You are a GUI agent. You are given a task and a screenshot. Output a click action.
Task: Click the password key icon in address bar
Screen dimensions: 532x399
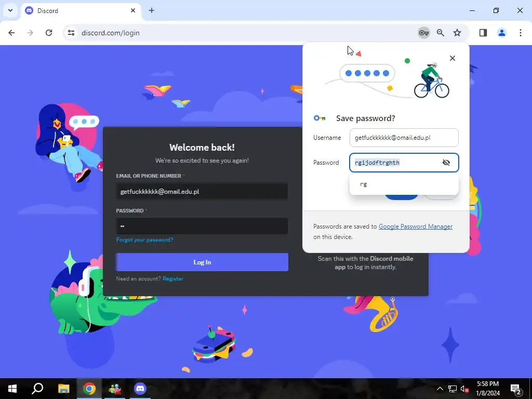tap(423, 33)
